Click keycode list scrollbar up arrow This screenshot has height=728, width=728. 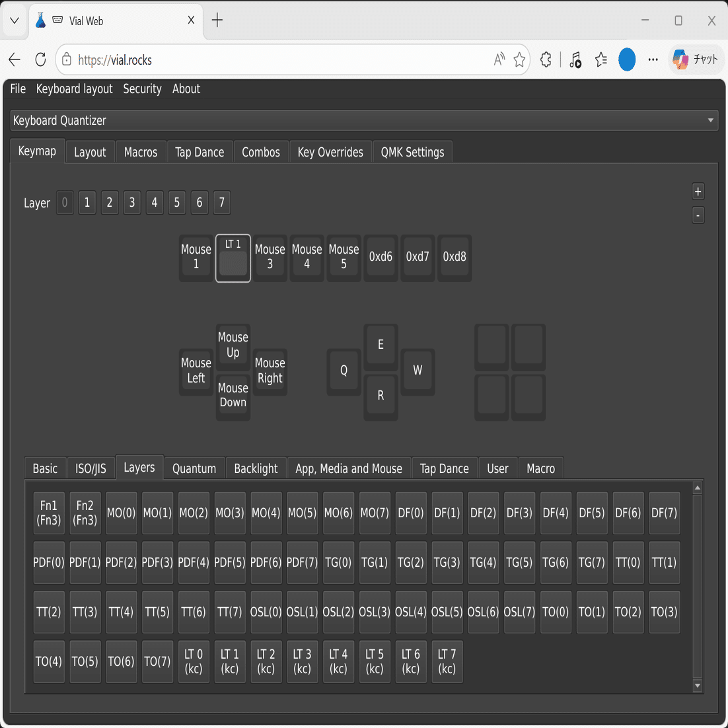[x=698, y=488]
